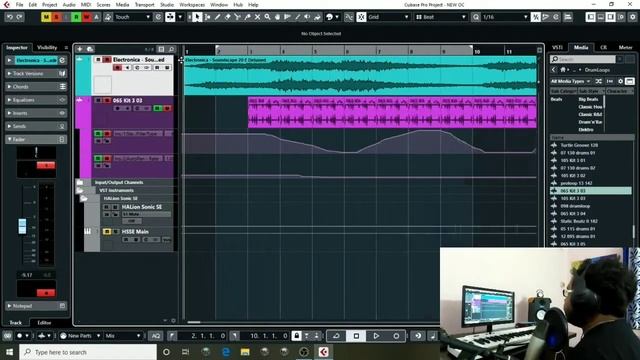640x360 pixels.
Task: Click the track list search magnifier icon
Action: click(171, 49)
